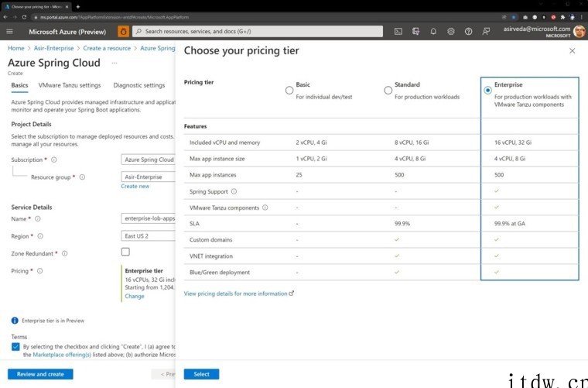This screenshot has width=588, height=388.
Task: Click the Subscription info icon
Action: pyautogui.click(x=54, y=160)
